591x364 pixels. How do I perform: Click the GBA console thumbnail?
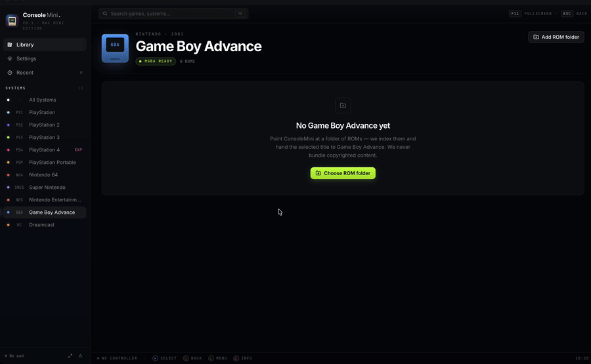click(115, 48)
